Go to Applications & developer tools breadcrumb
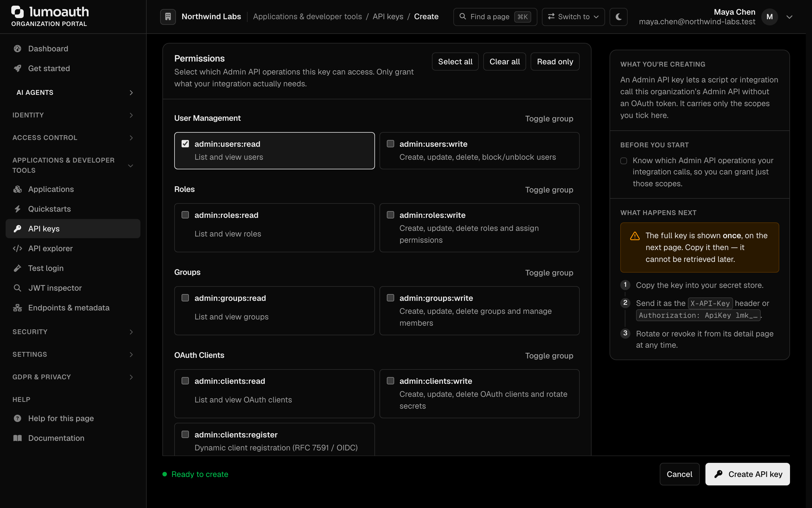812x508 pixels. click(x=307, y=16)
